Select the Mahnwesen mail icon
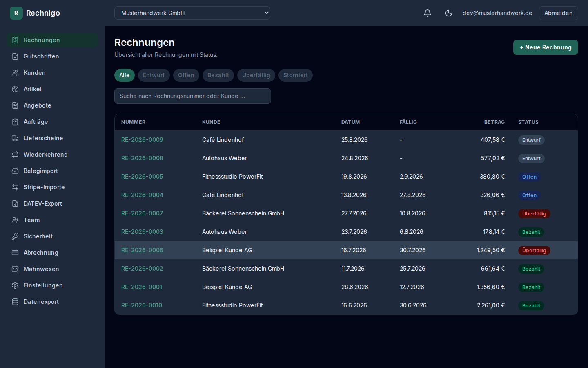The width and height of the screenshot is (588, 368). click(15, 269)
